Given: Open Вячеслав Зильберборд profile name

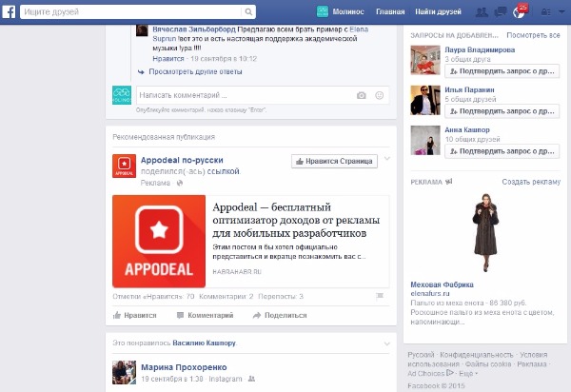Looking at the screenshot, I should [194, 29].
